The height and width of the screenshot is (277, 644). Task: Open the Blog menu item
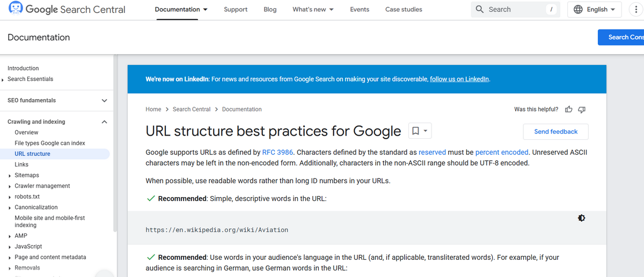pyautogui.click(x=270, y=10)
